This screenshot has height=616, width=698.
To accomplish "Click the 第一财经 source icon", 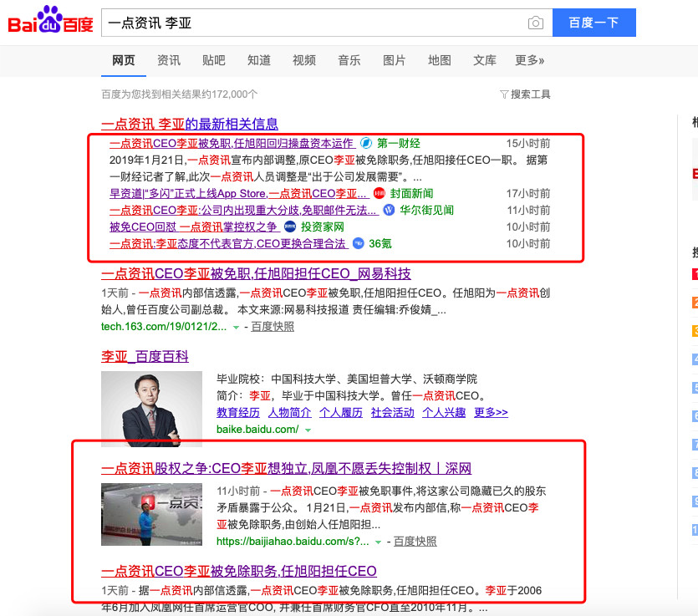I will [x=365, y=143].
